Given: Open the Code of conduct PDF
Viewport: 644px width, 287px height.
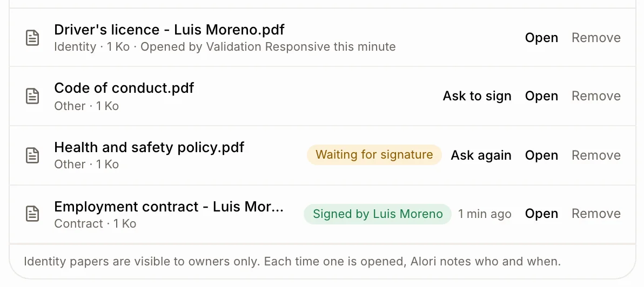Looking at the screenshot, I should pyautogui.click(x=541, y=96).
